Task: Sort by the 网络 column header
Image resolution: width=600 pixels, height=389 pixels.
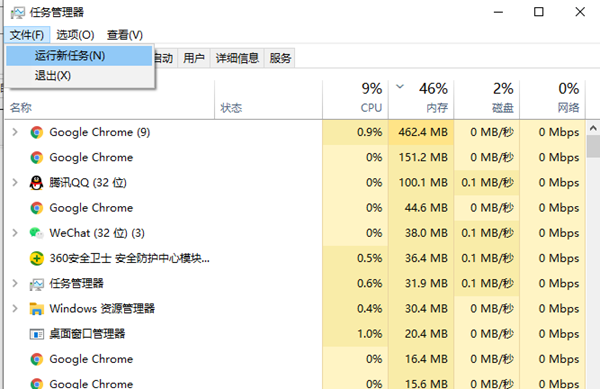Action: point(552,99)
